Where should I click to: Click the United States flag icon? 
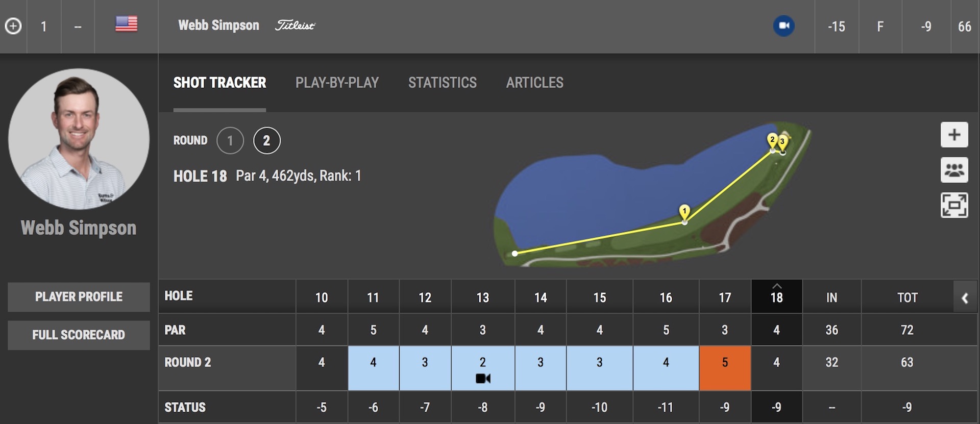click(x=126, y=24)
